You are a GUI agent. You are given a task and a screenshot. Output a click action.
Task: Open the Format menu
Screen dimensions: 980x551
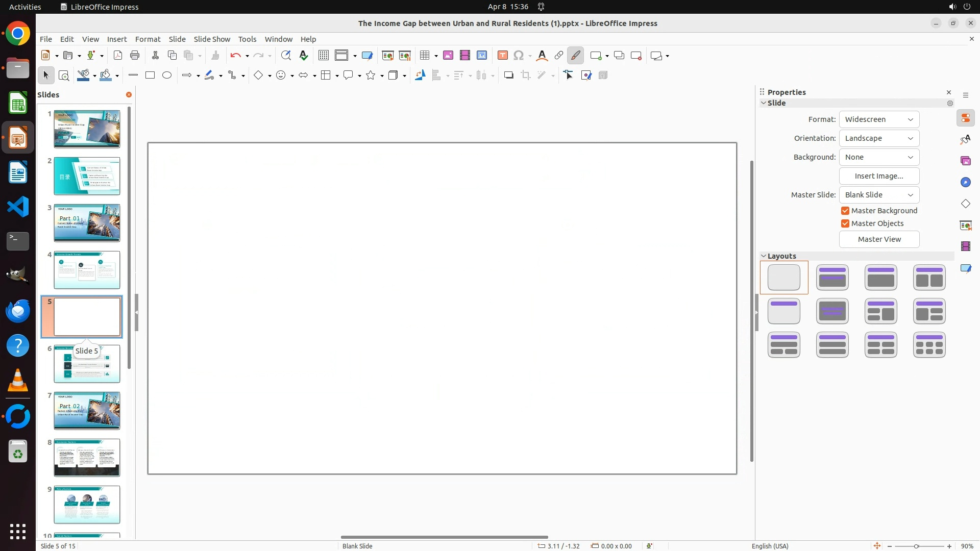tap(148, 39)
